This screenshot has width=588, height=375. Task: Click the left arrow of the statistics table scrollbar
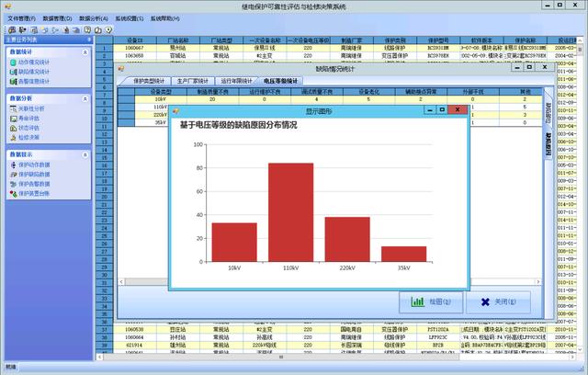coord(121,281)
